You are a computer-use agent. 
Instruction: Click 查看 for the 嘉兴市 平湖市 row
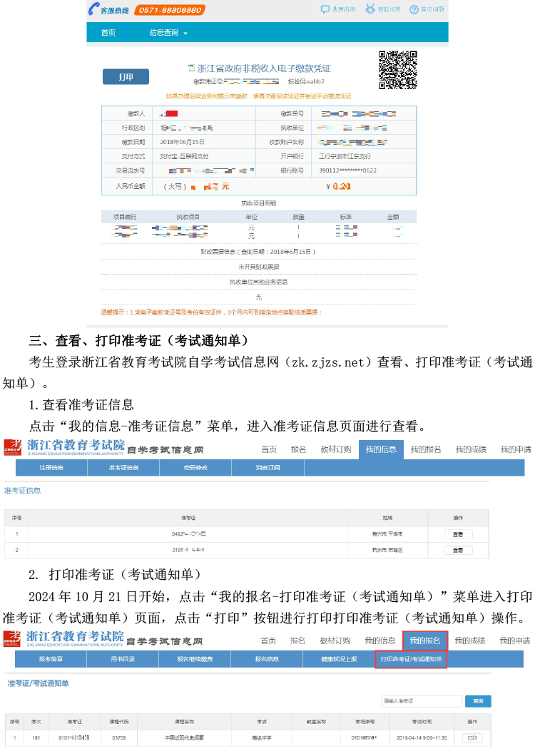(458, 534)
